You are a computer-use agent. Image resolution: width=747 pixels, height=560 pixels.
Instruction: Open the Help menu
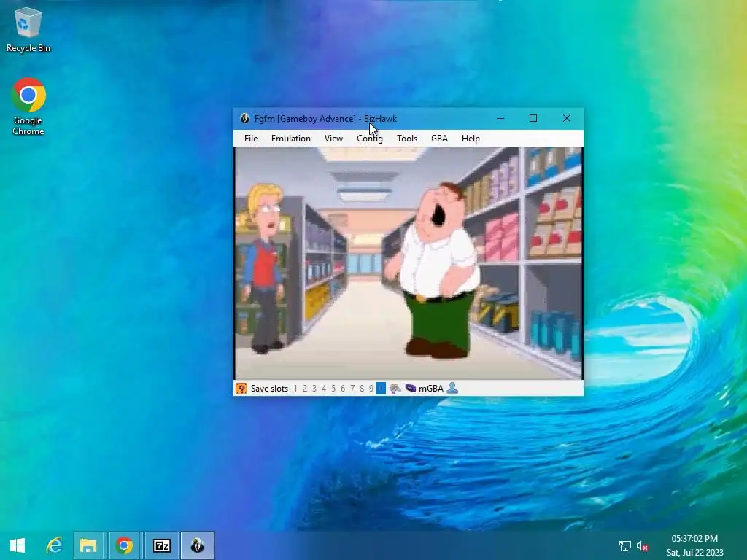tap(471, 139)
